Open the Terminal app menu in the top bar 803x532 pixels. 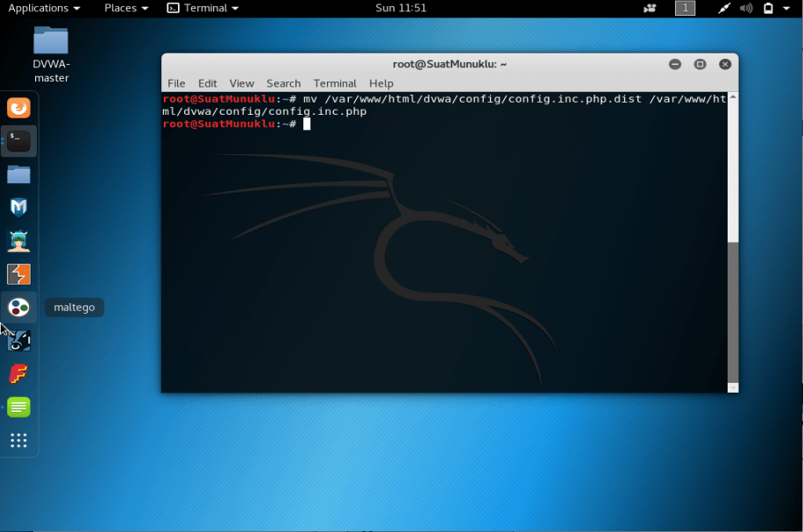(x=203, y=8)
